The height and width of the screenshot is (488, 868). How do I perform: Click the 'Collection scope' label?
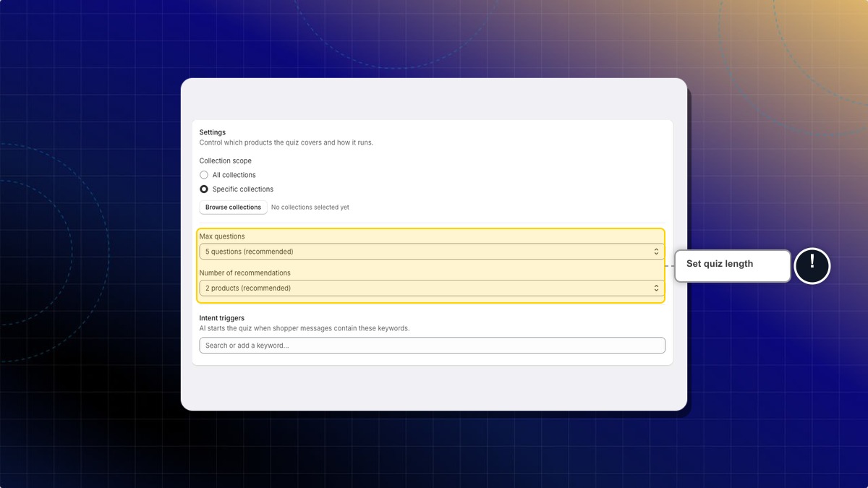pyautogui.click(x=226, y=160)
